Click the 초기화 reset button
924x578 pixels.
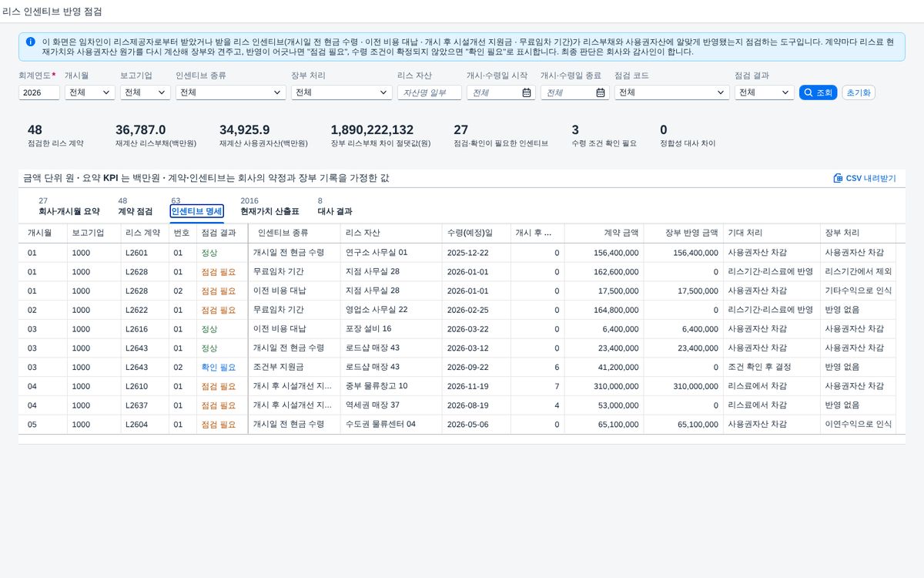[859, 92]
